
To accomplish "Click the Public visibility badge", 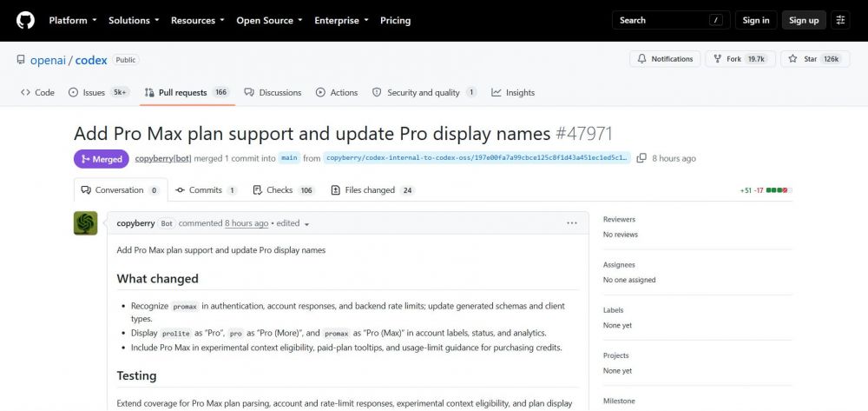I will pos(126,60).
